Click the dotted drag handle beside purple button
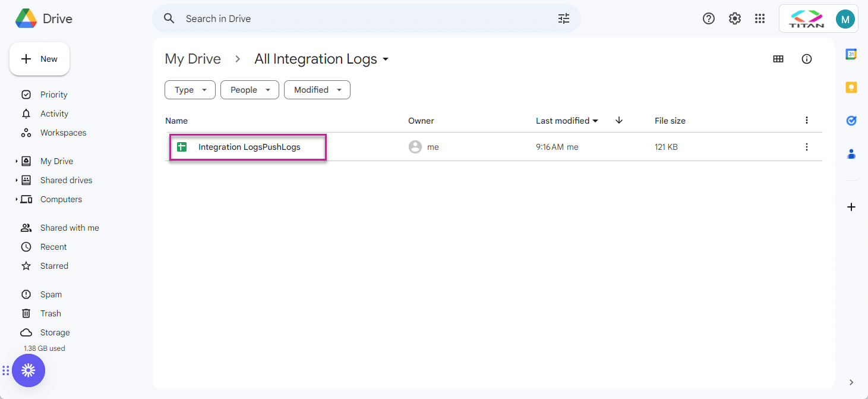Viewport: 868px width, 399px height. pos(6,371)
